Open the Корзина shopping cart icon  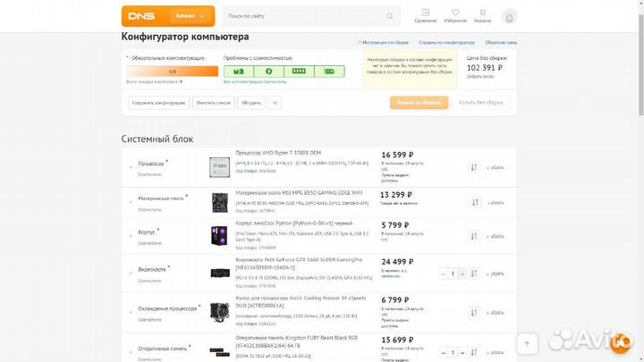[x=483, y=15]
